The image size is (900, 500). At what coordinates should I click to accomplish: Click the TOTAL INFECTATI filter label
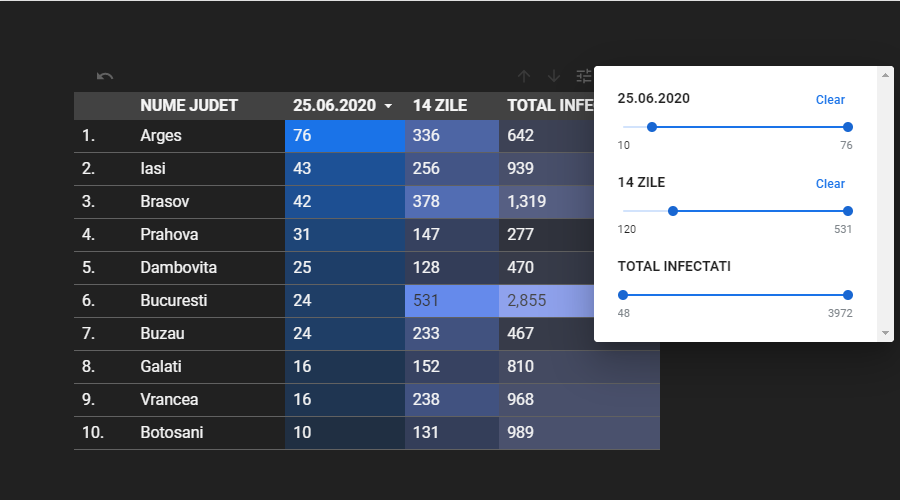point(674,266)
